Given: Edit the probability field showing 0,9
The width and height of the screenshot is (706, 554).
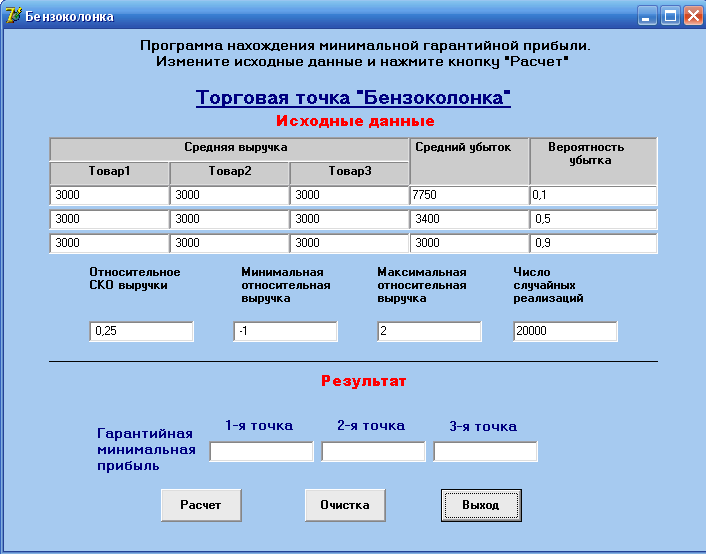Looking at the screenshot, I should pyautogui.click(x=593, y=243).
